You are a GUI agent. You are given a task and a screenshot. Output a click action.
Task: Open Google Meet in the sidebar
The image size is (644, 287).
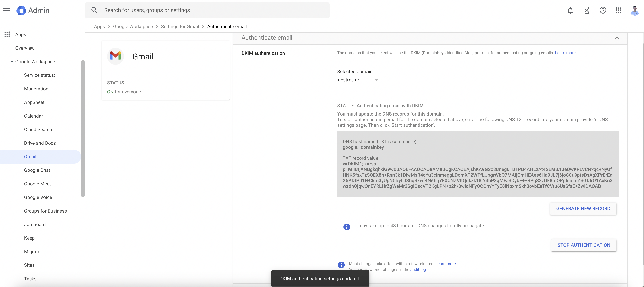tap(37, 184)
